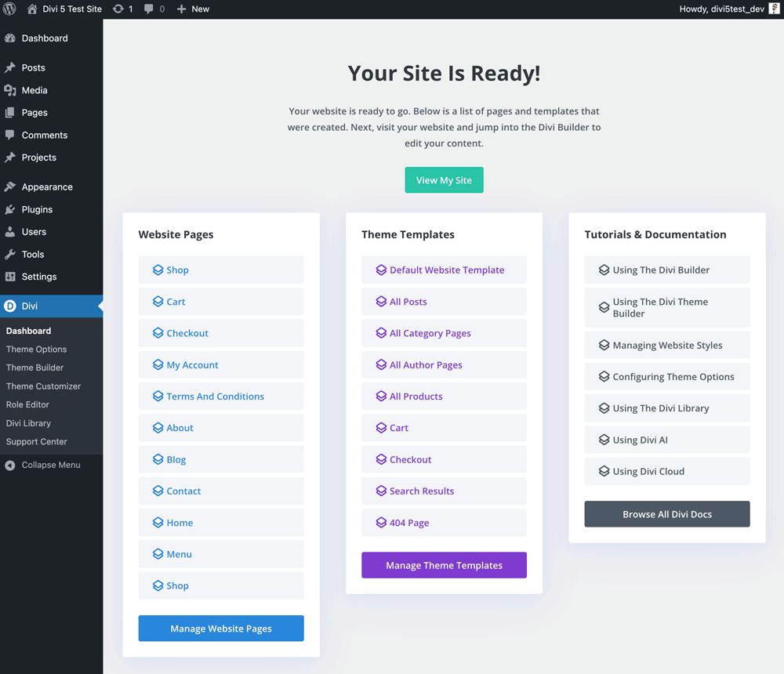Open Checkout template under Theme Templates
The width and height of the screenshot is (784, 674).
(444, 459)
